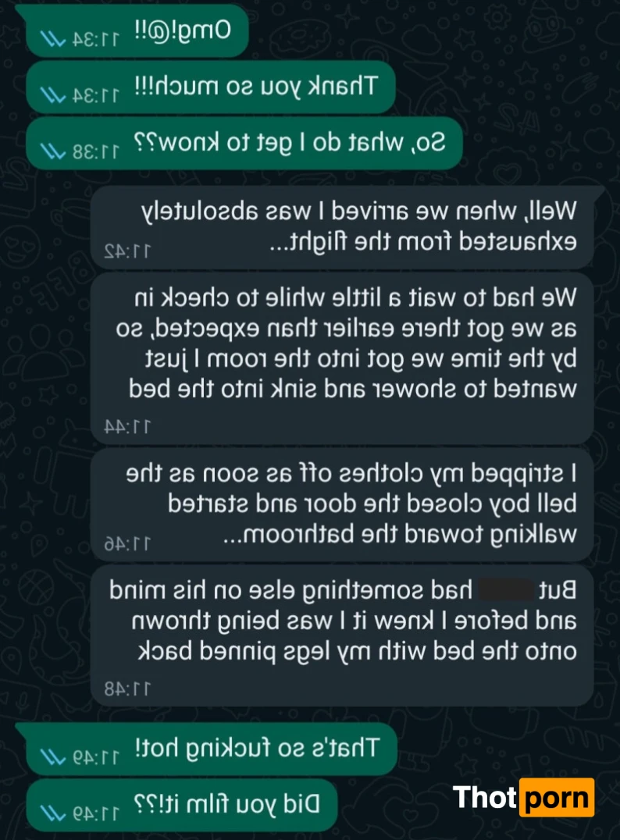
Task: Click the double-check ticks beside "Thank you so much!!!"
Action: click(x=53, y=93)
